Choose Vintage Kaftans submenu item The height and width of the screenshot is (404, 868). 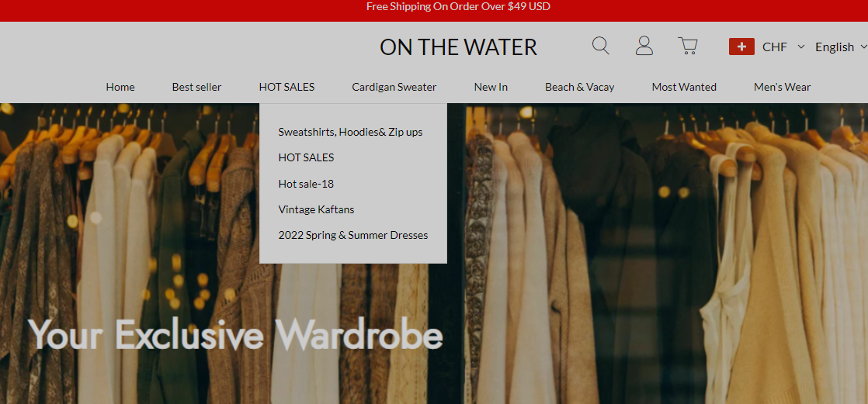click(316, 209)
